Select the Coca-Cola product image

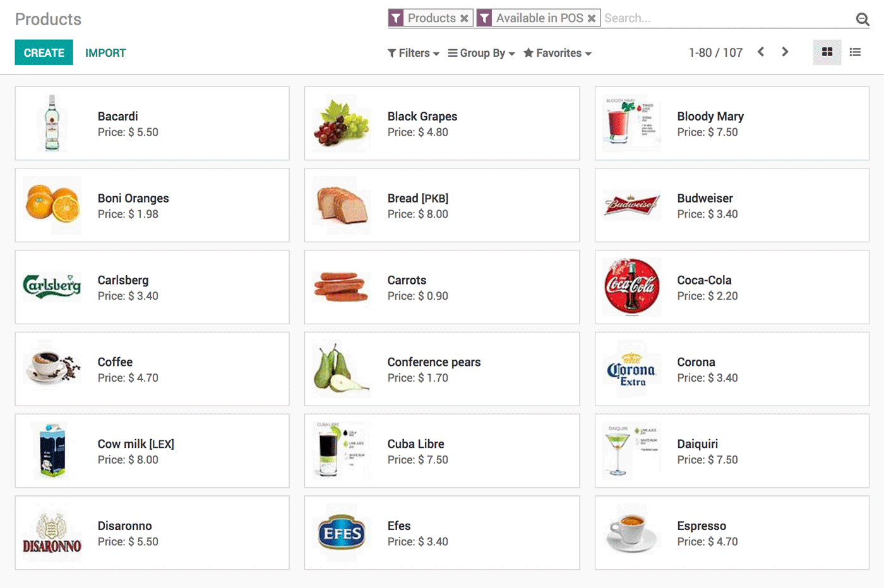click(632, 287)
